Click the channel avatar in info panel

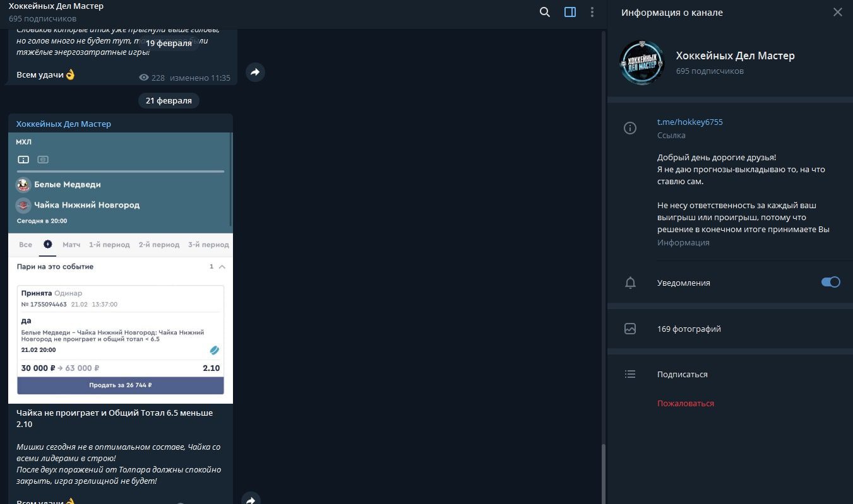click(x=642, y=62)
